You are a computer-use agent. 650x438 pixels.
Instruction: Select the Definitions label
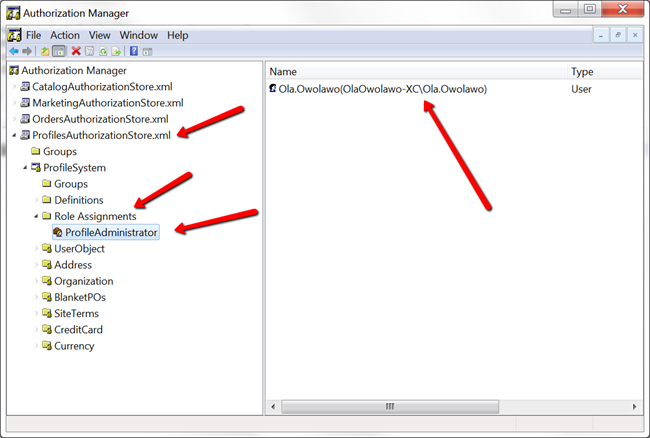click(x=79, y=200)
